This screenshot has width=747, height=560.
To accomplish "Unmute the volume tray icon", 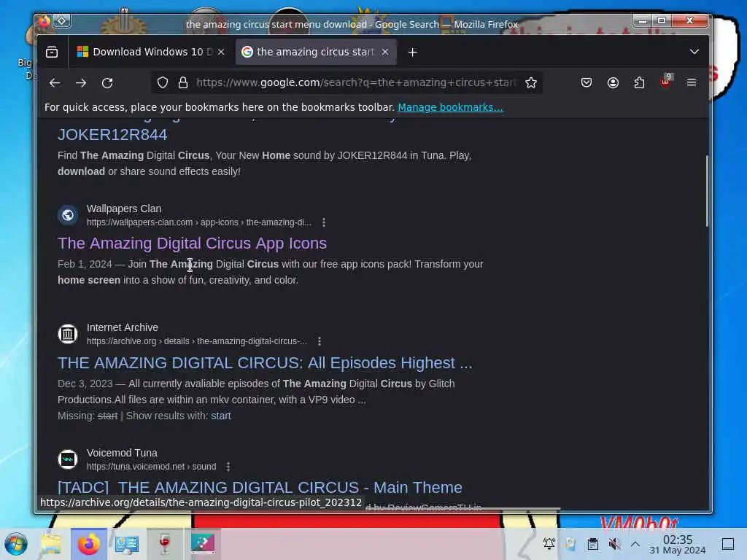I will click(x=614, y=543).
